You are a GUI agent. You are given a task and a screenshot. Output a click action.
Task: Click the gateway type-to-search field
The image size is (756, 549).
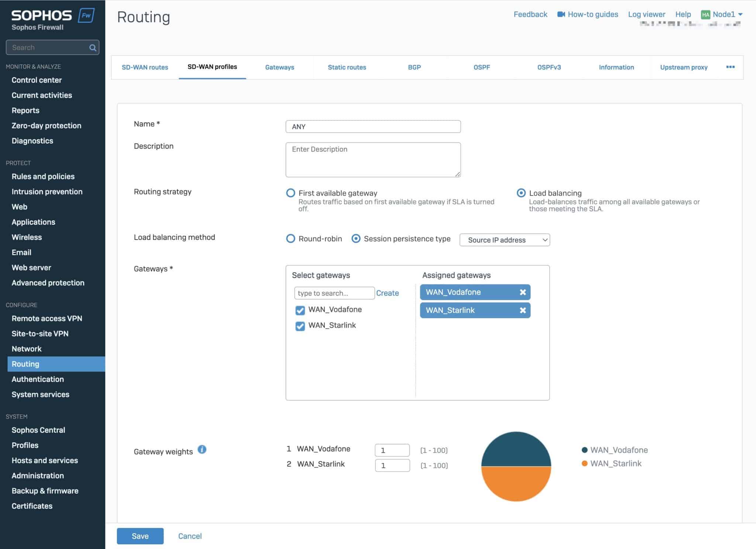pyautogui.click(x=334, y=293)
